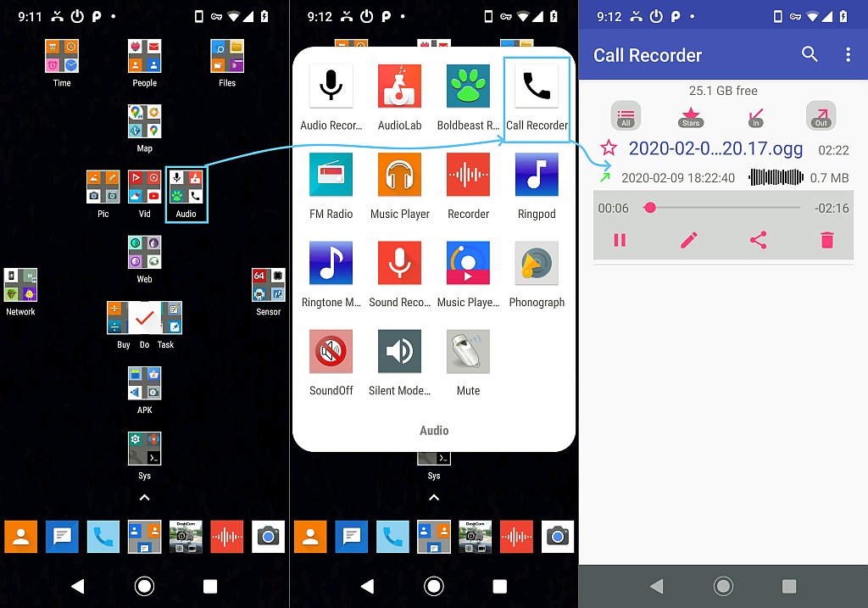Launch AudioLab from the Audio folder
Screen dimensions: 868x608
click(399, 86)
